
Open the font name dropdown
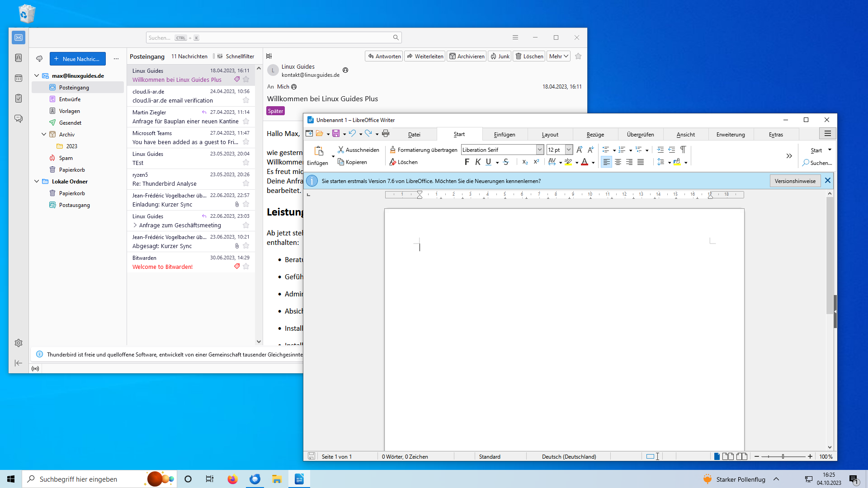540,150
